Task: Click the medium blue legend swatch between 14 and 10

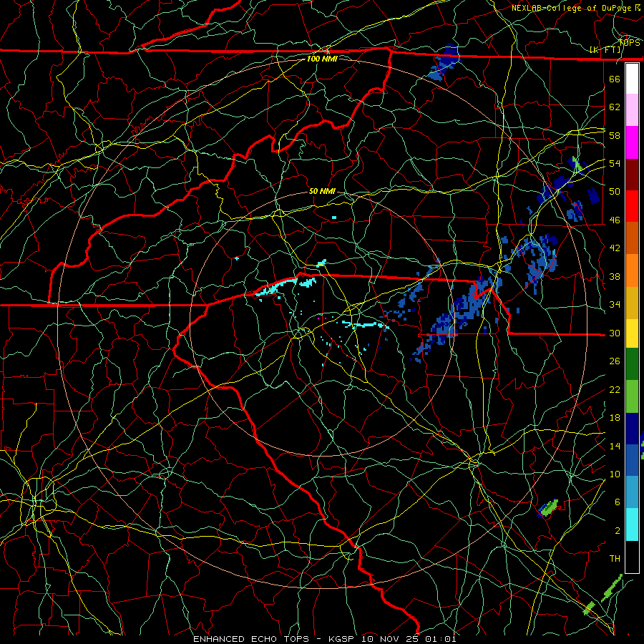Action: tap(632, 460)
